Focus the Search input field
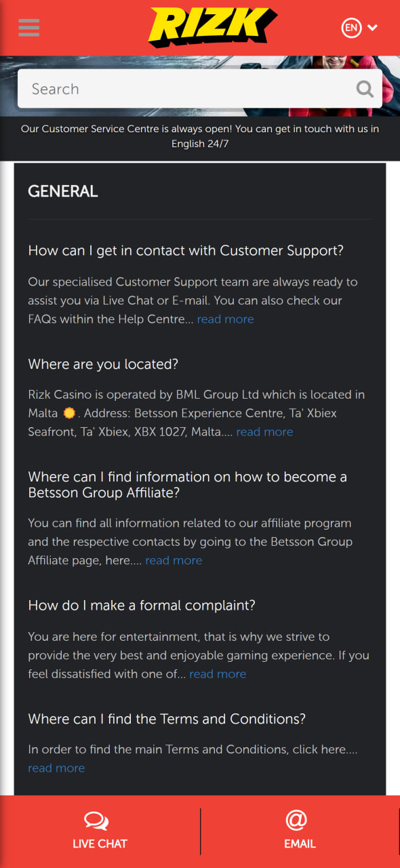 [200, 89]
